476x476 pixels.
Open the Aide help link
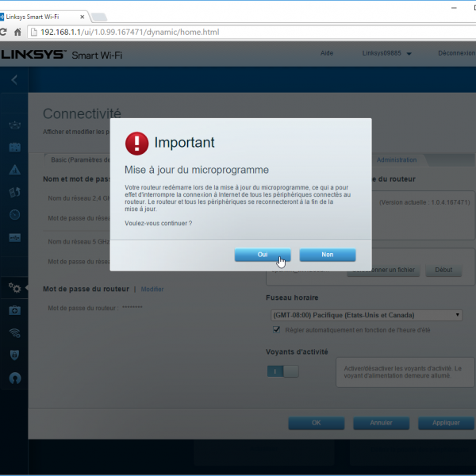click(x=326, y=54)
